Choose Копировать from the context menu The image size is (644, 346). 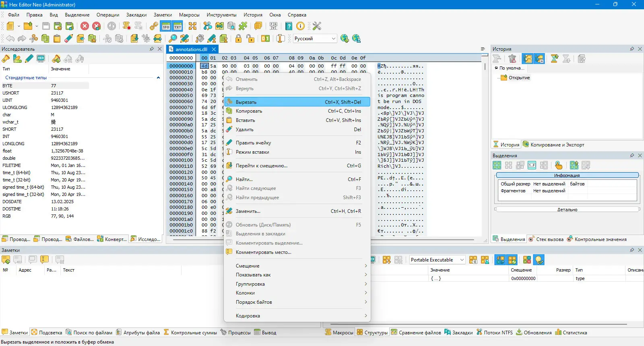[x=249, y=111]
